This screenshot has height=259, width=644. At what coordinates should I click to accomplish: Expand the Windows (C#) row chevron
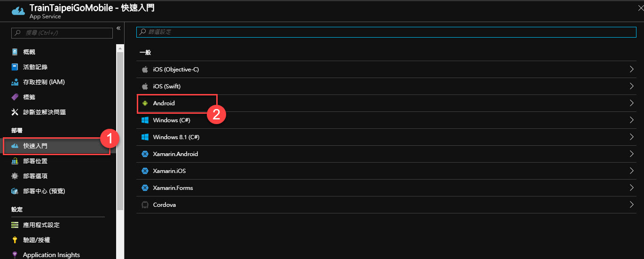pyautogui.click(x=632, y=120)
